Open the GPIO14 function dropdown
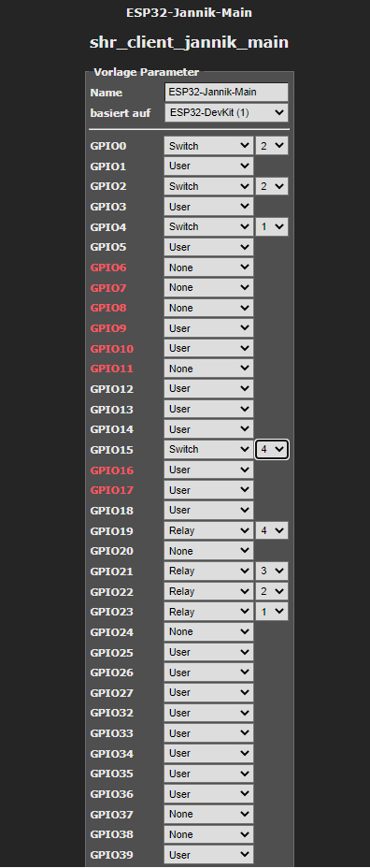 (x=209, y=429)
